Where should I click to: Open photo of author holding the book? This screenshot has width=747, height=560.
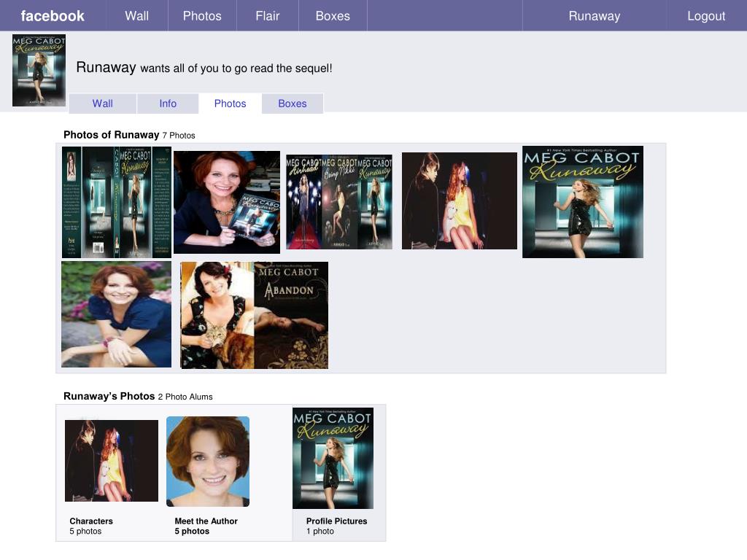227,202
